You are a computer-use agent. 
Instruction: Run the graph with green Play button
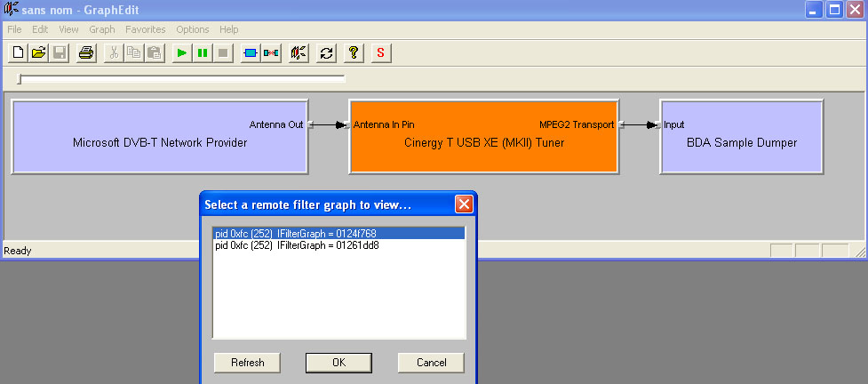tap(182, 53)
